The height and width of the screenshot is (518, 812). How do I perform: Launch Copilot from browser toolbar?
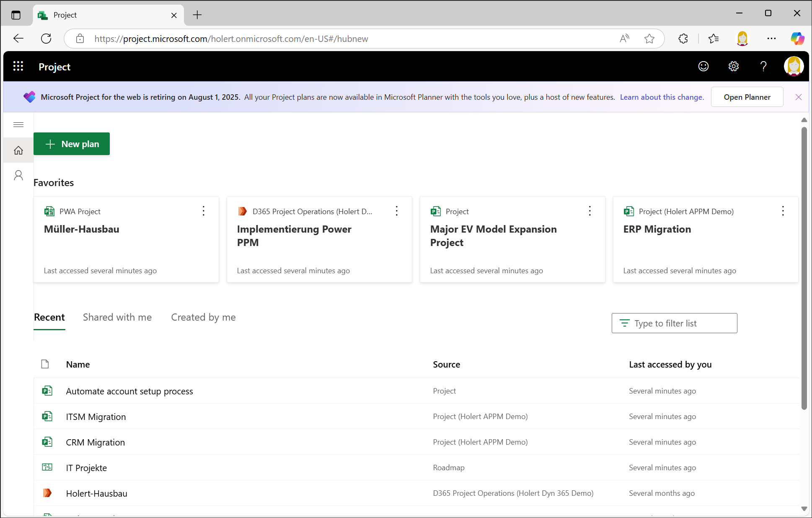point(797,39)
